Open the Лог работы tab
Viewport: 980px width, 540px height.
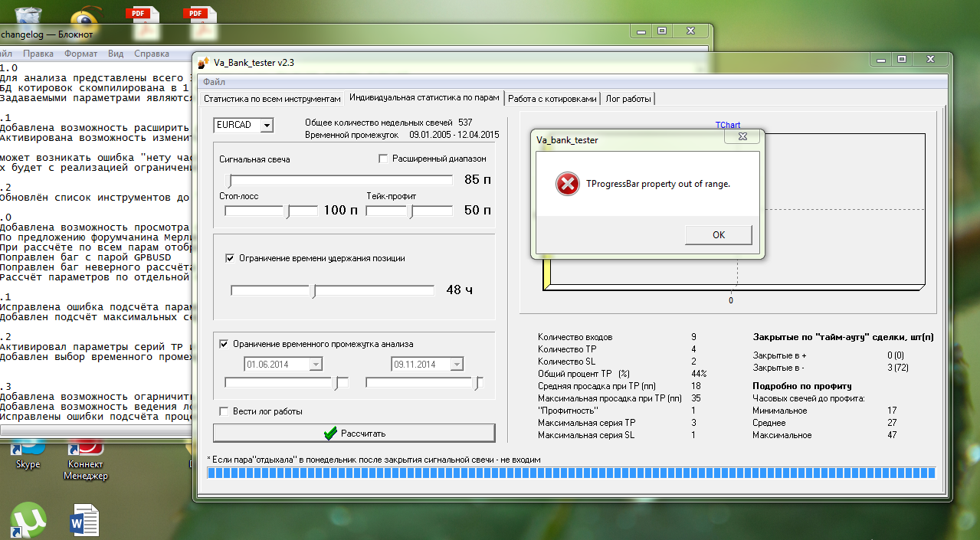tap(628, 99)
